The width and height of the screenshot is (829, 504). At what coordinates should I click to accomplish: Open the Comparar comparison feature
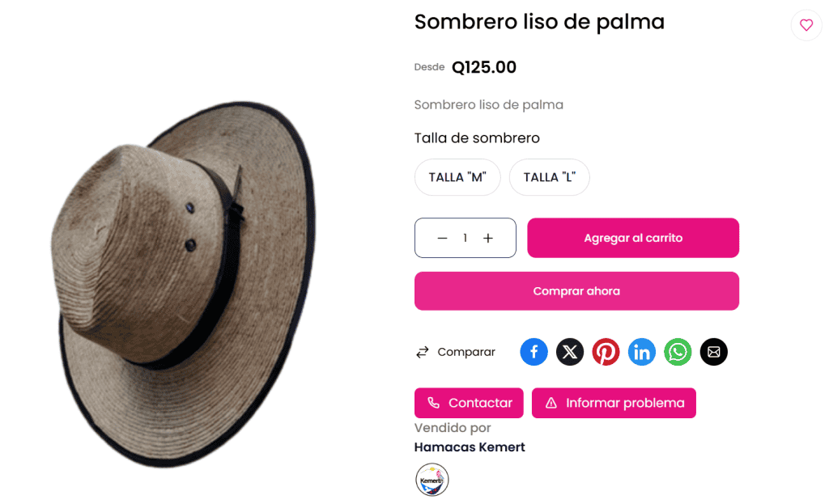pyautogui.click(x=456, y=352)
